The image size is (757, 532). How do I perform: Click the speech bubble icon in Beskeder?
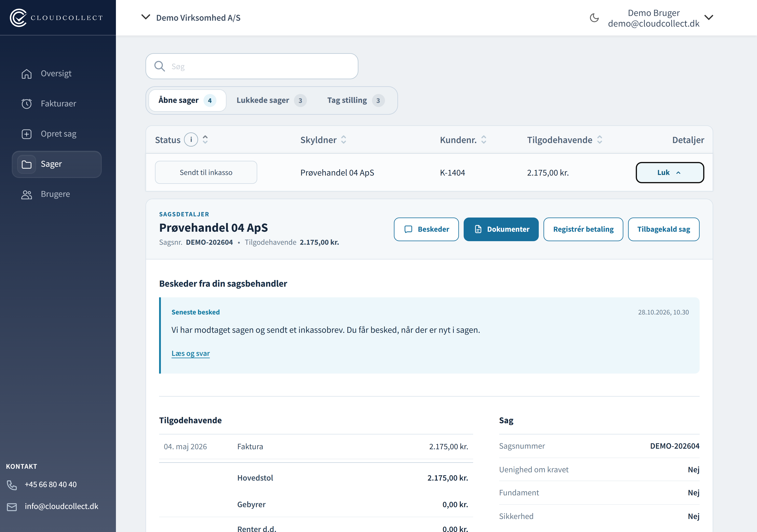408,229
